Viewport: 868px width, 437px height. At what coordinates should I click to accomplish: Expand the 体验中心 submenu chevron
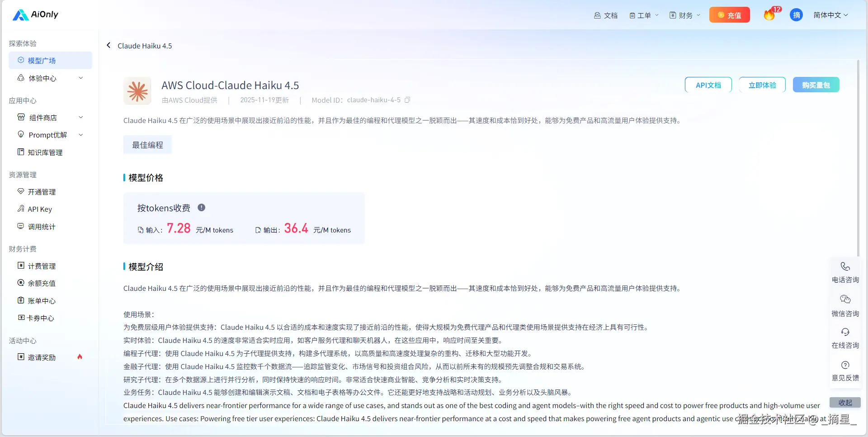(x=81, y=78)
